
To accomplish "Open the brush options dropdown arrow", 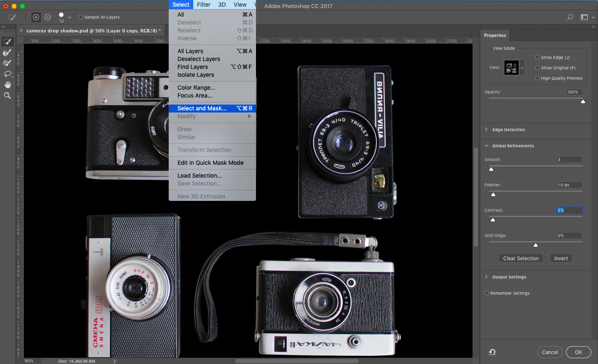I will pos(69,17).
